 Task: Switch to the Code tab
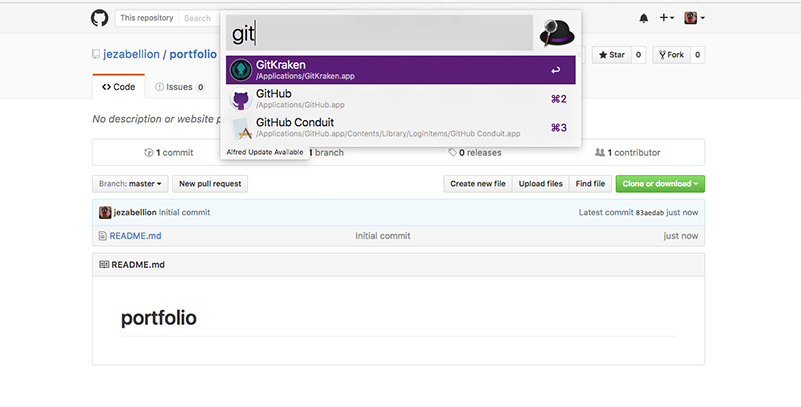coord(119,87)
